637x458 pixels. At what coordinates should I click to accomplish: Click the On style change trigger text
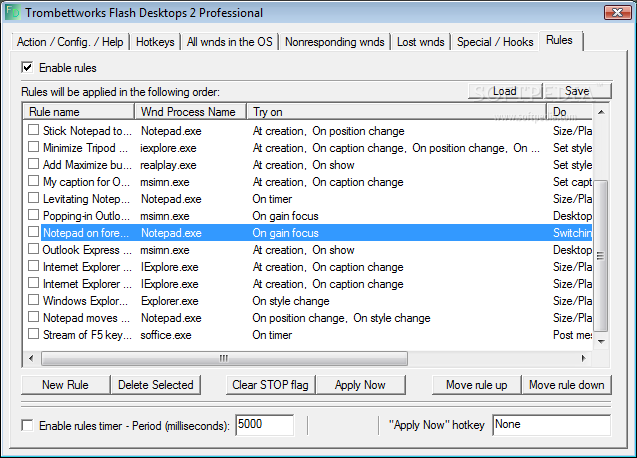point(291,301)
